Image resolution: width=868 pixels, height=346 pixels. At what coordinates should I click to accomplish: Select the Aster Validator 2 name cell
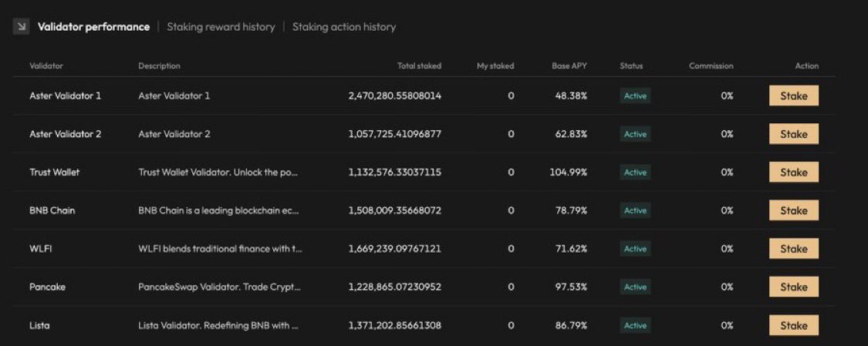[66, 134]
